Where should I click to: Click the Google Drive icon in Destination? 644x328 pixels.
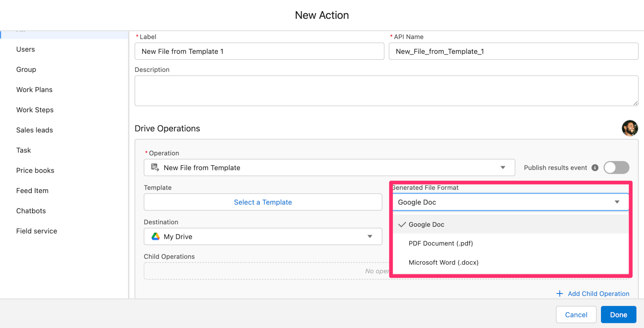pyautogui.click(x=156, y=236)
